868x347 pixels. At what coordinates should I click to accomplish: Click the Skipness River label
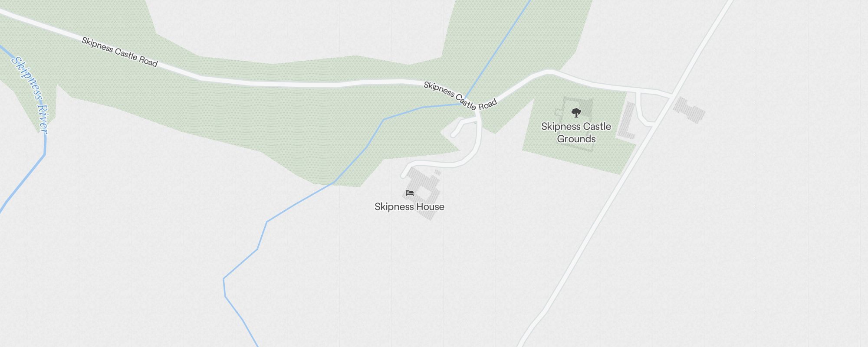pyautogui.click(x=30, y=95)
